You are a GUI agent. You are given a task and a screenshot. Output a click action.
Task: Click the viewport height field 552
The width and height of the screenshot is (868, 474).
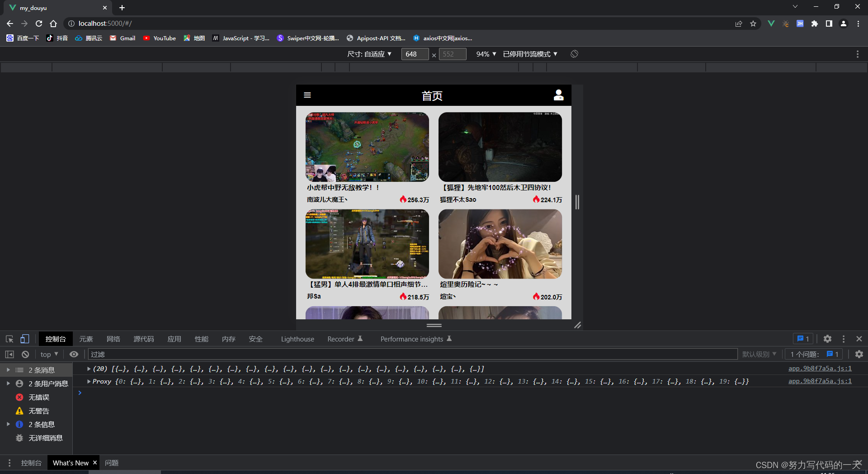453,54
